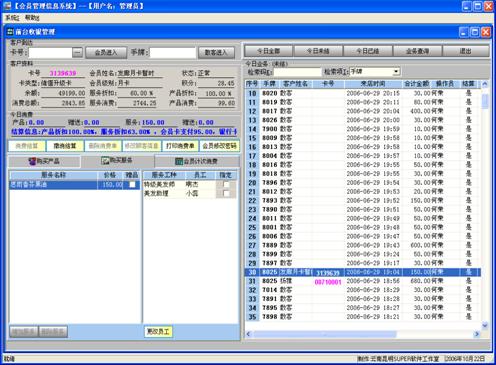Click the app icon in the main title bar
Image resolution: width=496 pixels, height=365 pixels.
point(7,6)
